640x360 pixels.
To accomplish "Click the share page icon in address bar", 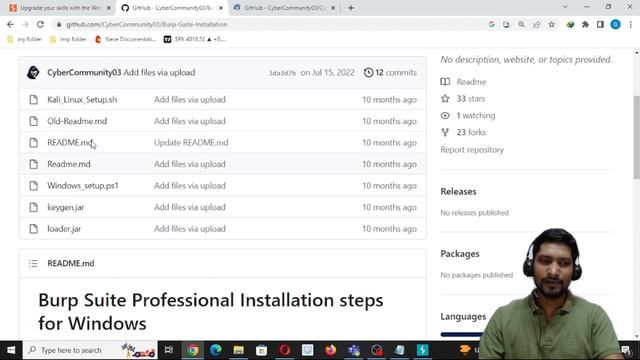I will (x=536, y=24).
